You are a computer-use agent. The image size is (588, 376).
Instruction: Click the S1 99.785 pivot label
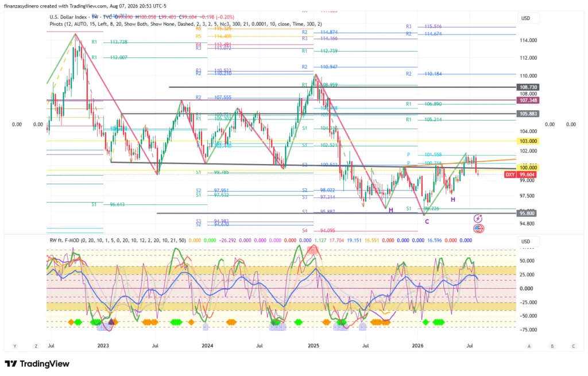coord(212,172)
